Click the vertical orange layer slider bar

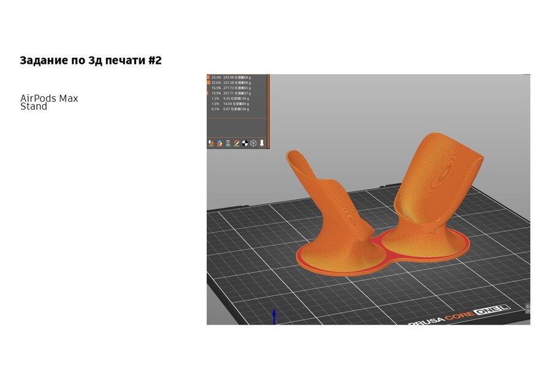coord(268,111)
